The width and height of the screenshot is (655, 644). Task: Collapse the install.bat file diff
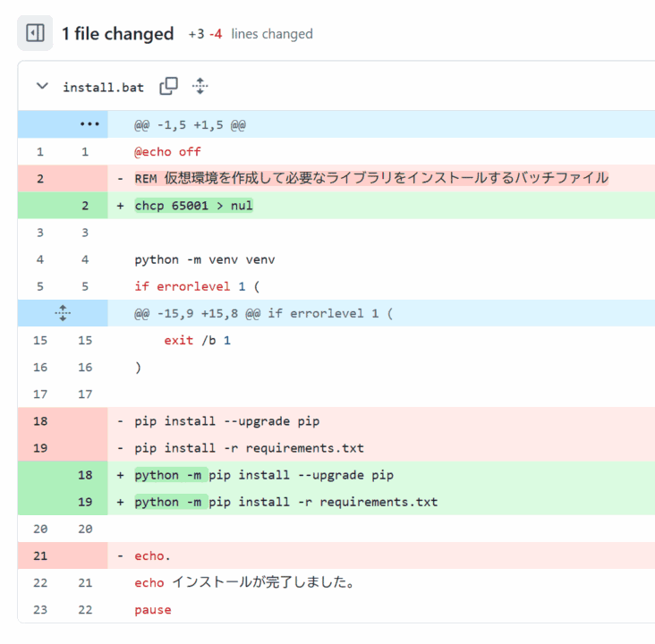coord(42,87)
